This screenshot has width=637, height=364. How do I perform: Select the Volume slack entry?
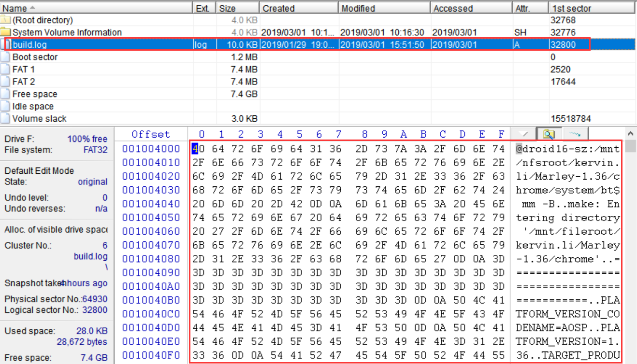pos(40,119)
